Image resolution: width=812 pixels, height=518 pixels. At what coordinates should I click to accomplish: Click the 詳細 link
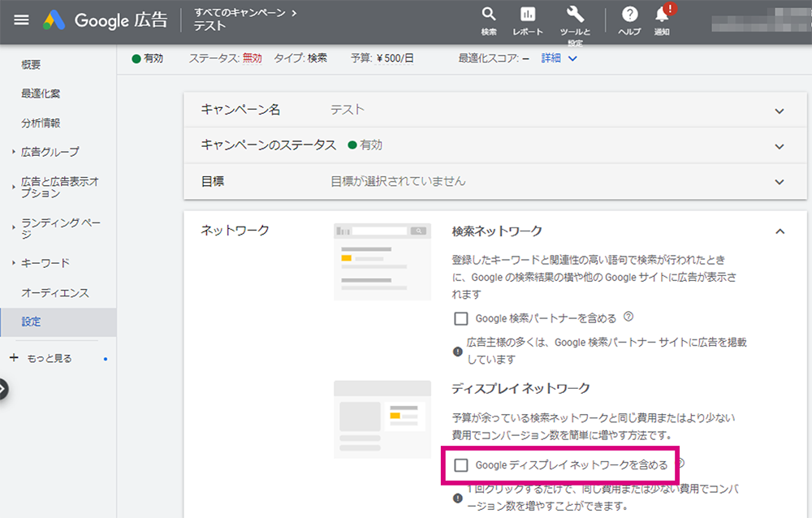tap(551, 58)
